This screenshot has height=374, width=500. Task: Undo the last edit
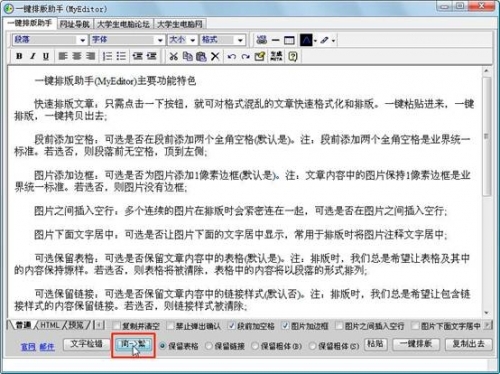point(232,56)
